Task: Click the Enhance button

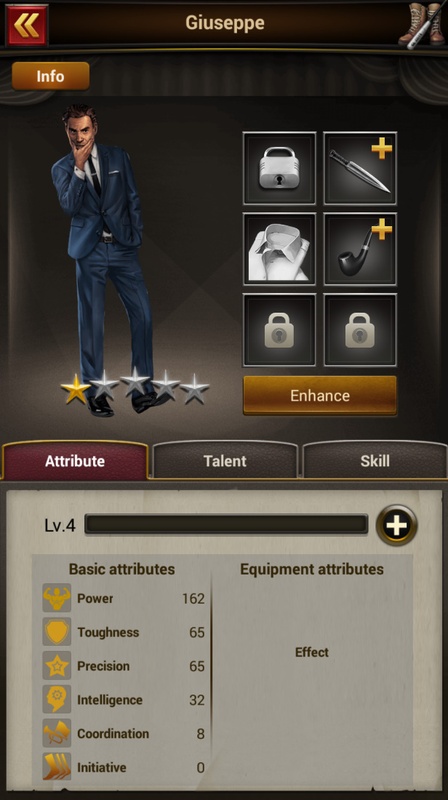Action: [x=320, y=395]
